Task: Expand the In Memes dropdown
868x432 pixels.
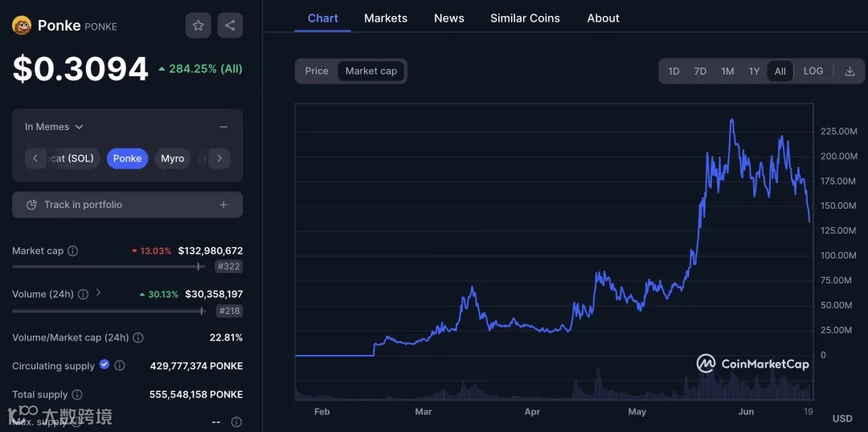Action: (54, 127)
